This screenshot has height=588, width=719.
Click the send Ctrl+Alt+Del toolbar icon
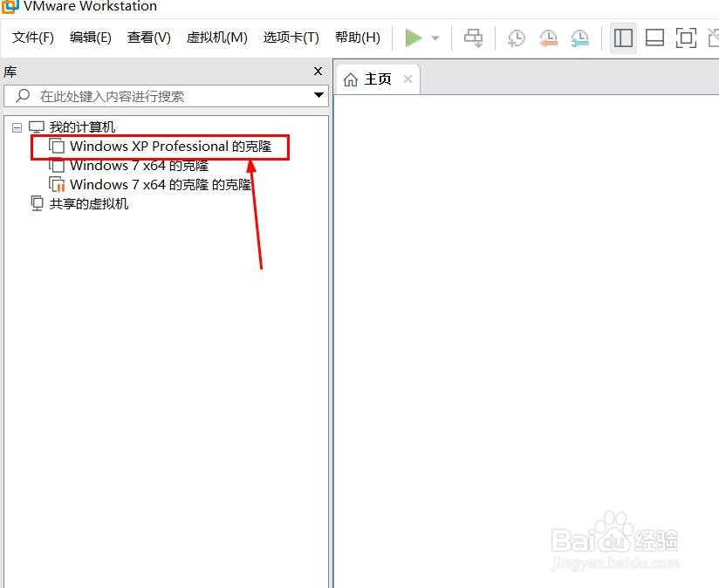pos(473,38)
